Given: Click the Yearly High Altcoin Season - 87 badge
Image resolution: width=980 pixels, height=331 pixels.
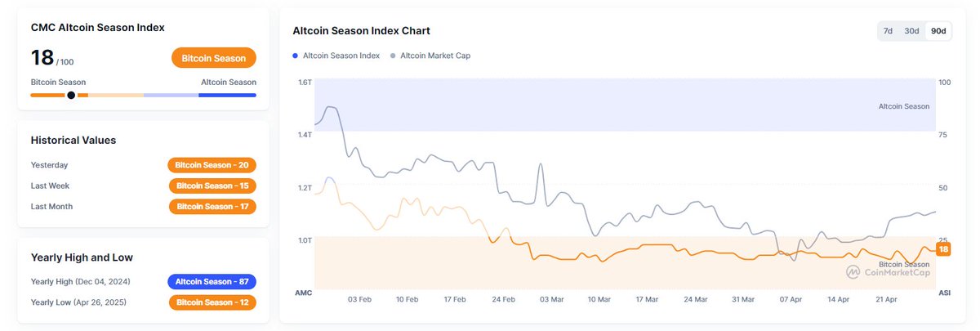Looking at the screenshot, I should pyautogui.click(x=212, y=282).
